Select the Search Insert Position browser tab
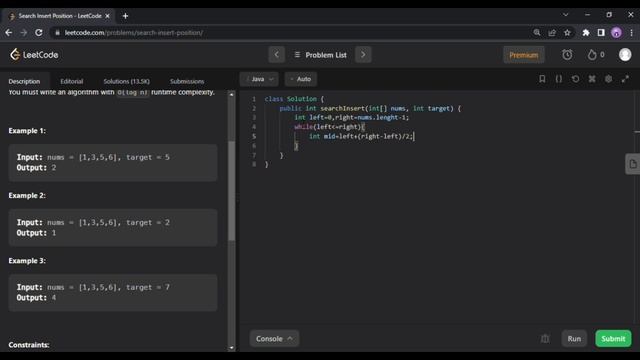The height and width of the screenshot is (360, 640). pyautogui.click(x=60, y=16)
